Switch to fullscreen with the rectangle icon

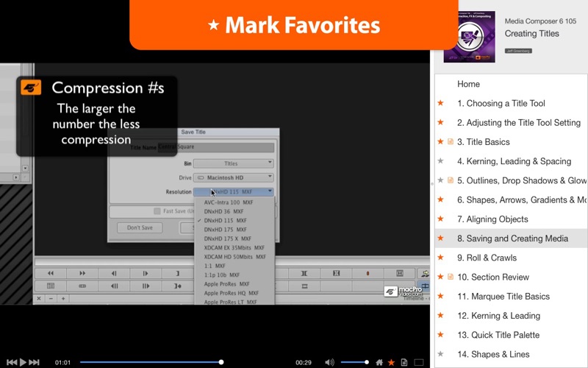419,362
